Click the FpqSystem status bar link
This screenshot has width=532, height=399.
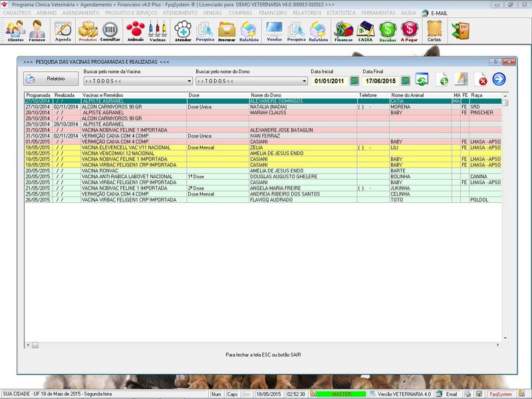501,394
